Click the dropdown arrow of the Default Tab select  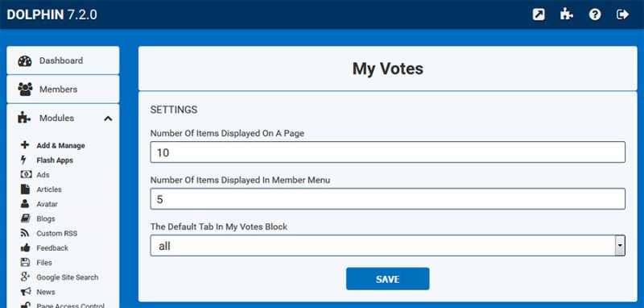(620, 246)
